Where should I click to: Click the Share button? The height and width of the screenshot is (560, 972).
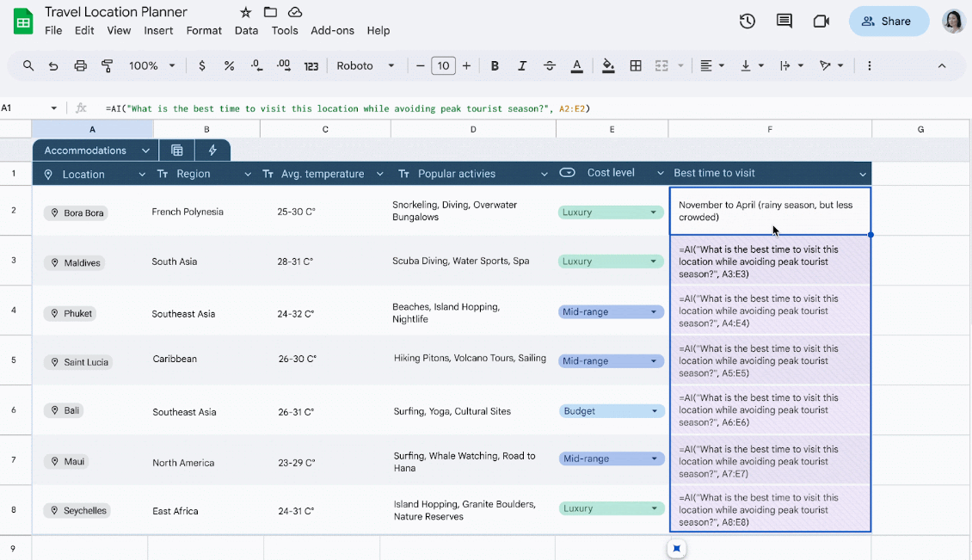[x=889, y=22]
